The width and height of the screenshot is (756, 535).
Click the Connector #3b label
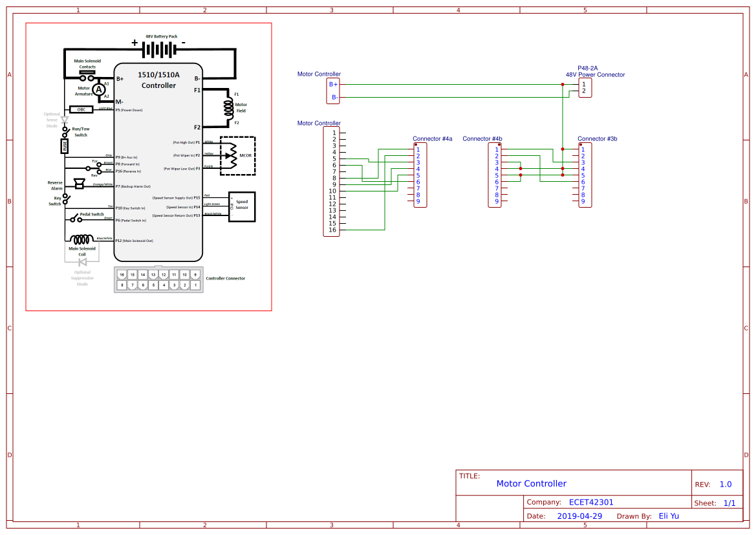point(598,139)
